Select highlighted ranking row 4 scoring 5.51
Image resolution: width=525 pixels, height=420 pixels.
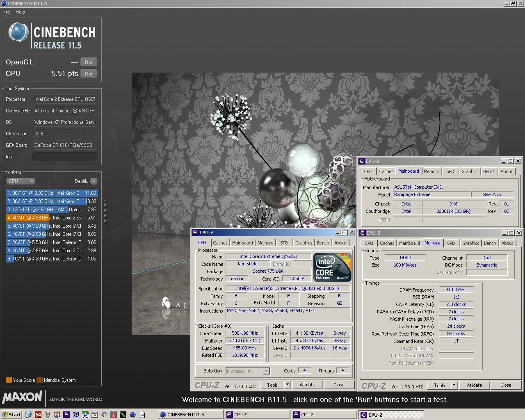[x=52, y=217]
